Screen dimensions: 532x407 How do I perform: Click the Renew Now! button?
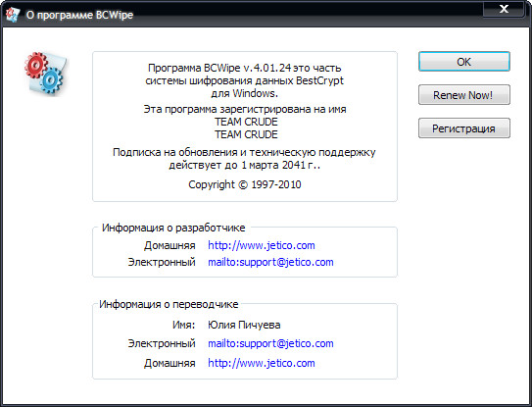click(463, 95)
